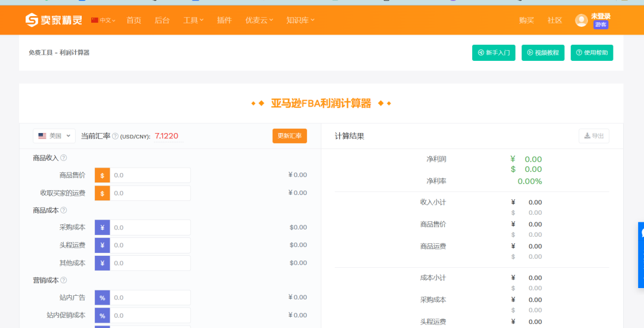Click the 其他成本 input field
This screenshot has height=328, width=644.
[150, 263]
